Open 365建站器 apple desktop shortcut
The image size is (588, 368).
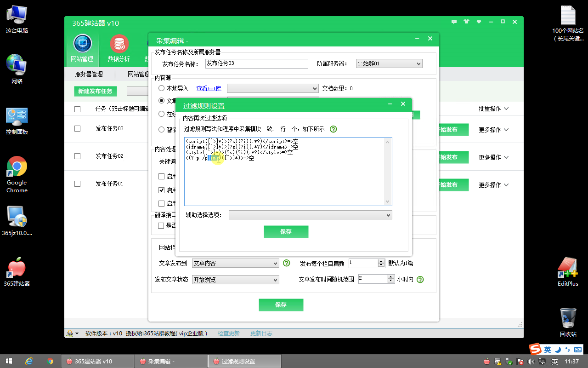(17, 272)
